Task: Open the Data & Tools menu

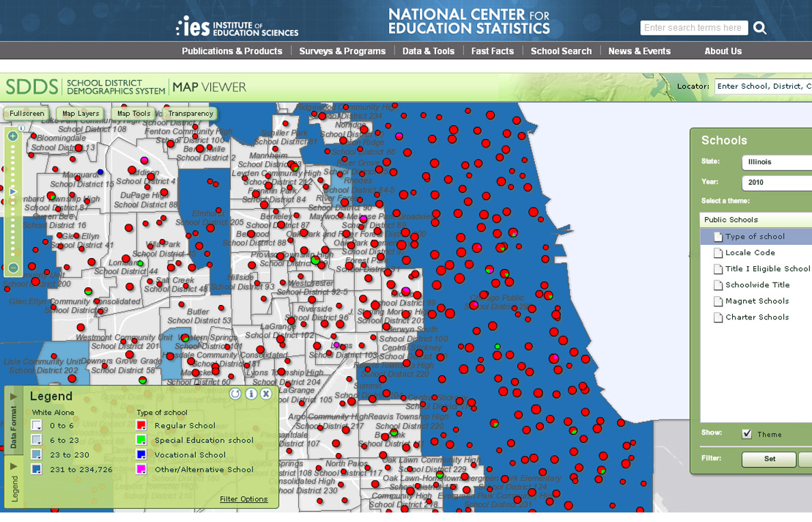Action: (429, 50)
